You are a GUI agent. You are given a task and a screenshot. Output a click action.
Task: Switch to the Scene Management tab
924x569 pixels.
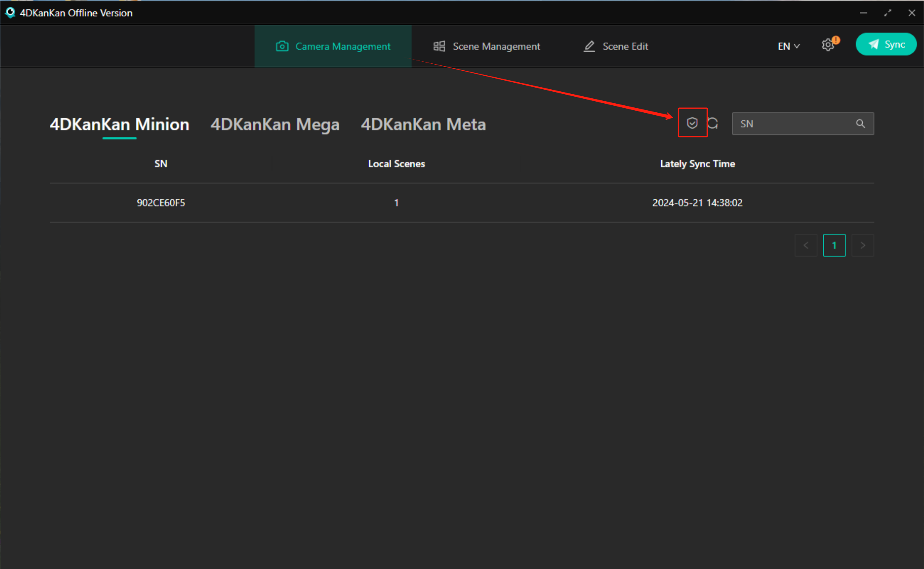(487, 46)
